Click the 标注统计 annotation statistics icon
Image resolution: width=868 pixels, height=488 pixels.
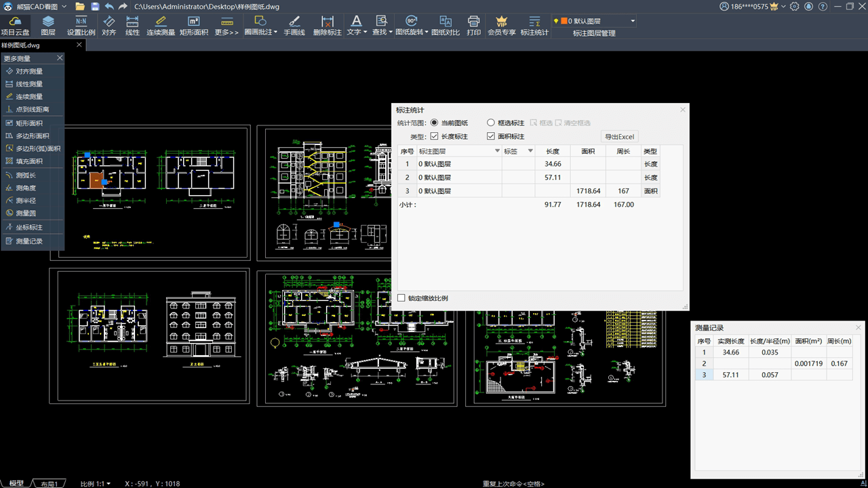tap(534, 26)
